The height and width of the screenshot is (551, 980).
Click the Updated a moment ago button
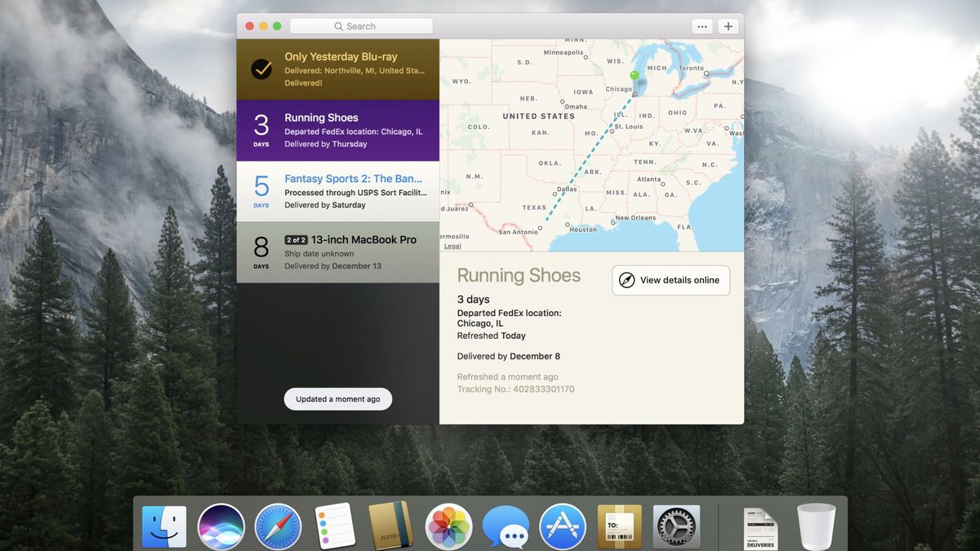coord(337,398)
